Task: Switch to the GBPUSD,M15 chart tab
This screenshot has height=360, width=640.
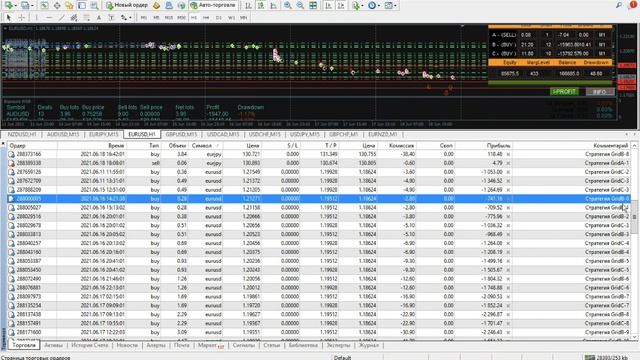Action: (181, 134)
